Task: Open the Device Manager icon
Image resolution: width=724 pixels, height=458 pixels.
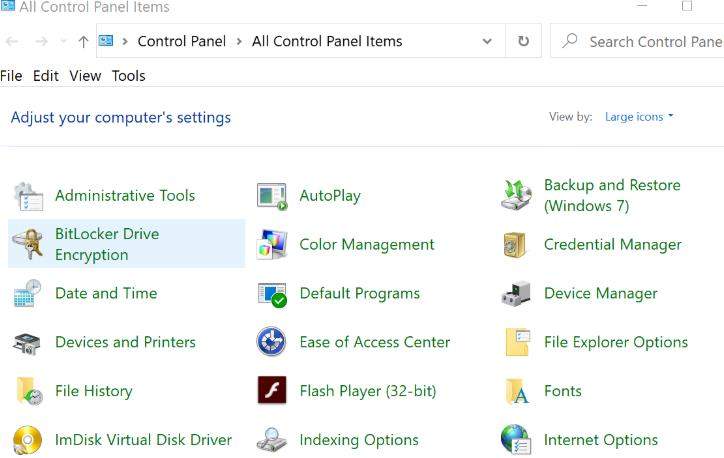Action: click(516, 294)
